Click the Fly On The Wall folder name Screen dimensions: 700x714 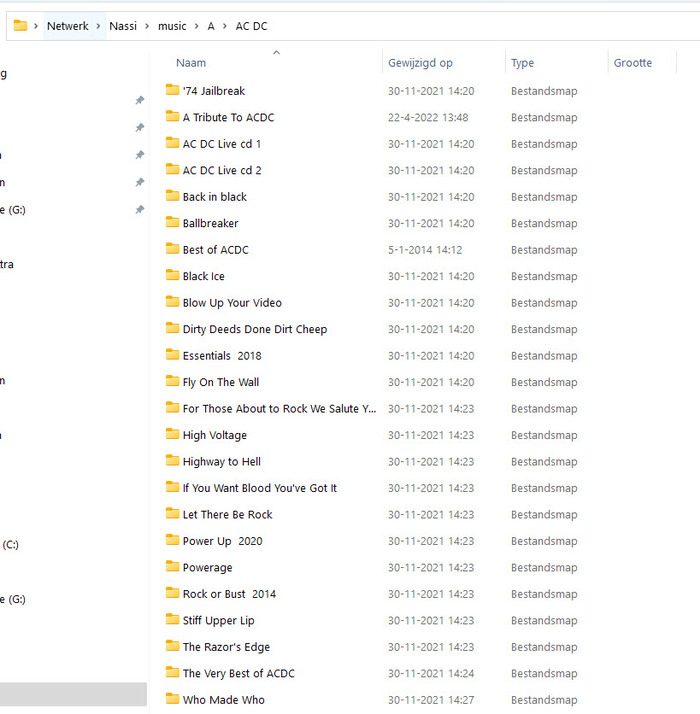tap(221, 382)
